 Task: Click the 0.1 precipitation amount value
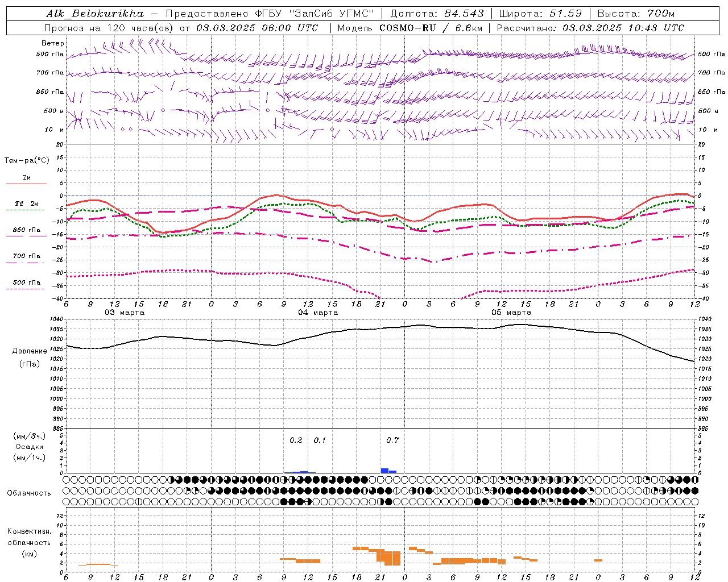(320, 440)
